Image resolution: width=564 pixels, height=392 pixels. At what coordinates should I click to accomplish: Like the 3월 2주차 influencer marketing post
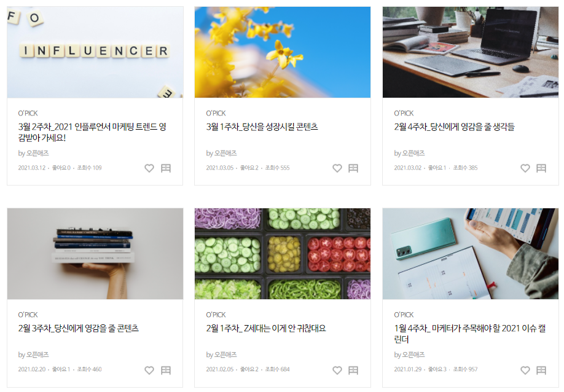click(149, 168)
